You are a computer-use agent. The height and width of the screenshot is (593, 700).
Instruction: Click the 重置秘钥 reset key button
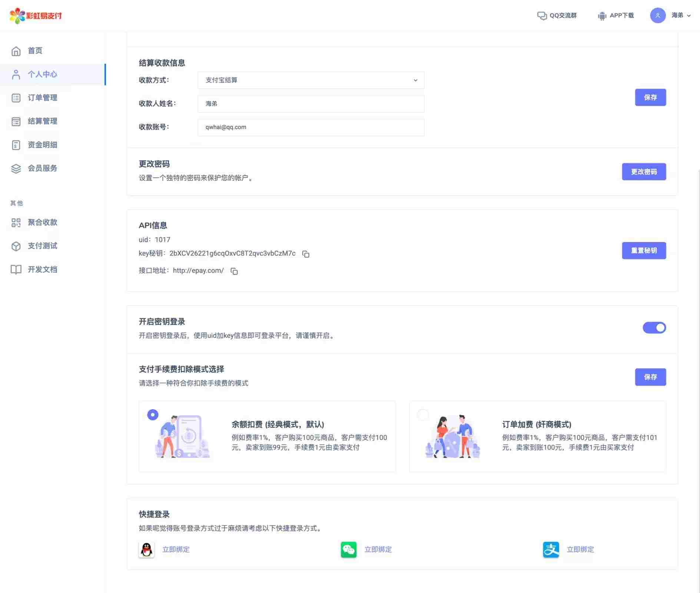[x=644, y=251]
